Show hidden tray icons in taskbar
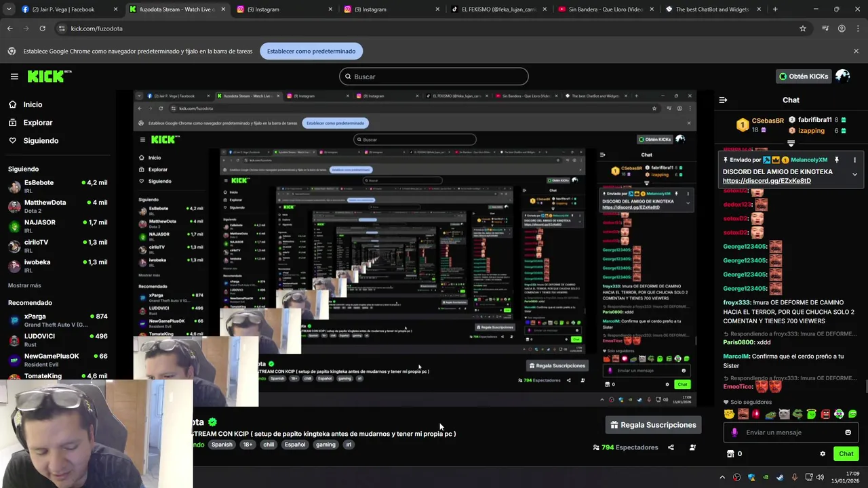The height and width of the screenshot is (488, 868). [722, 477]
